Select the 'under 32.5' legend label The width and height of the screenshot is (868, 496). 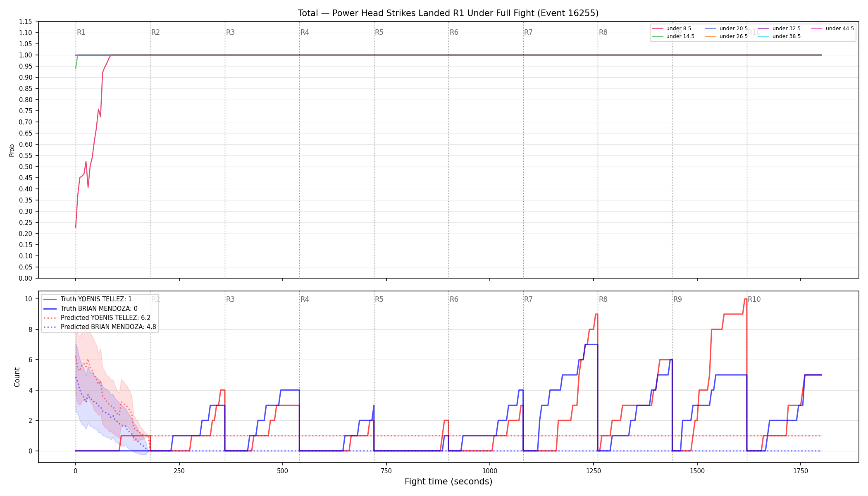point(787,29)
